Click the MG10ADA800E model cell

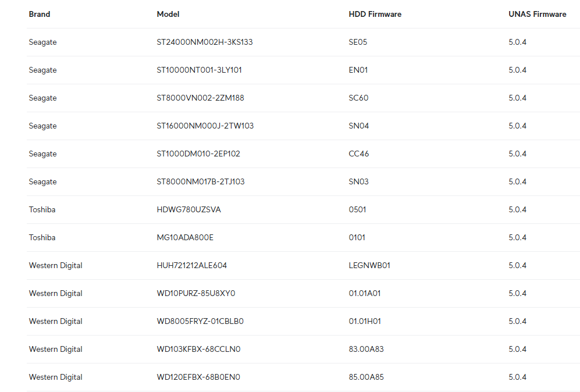point(185,237)
